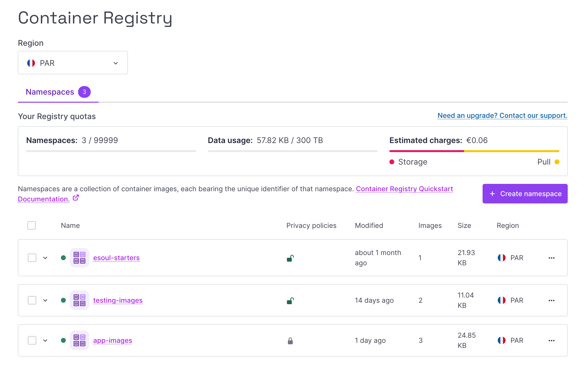Click the green status dot for app-images
Image resolution: width=588 pixels, height=379 pixels.
64,340
